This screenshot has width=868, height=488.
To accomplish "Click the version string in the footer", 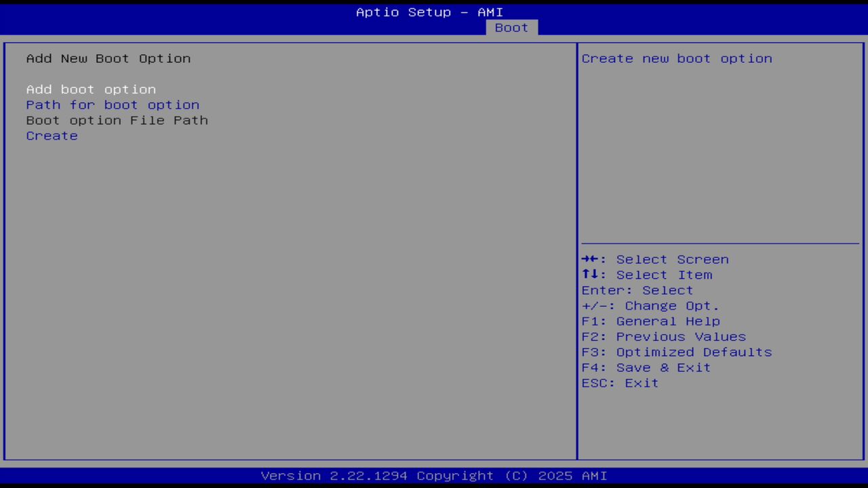I will click(434, 475).
